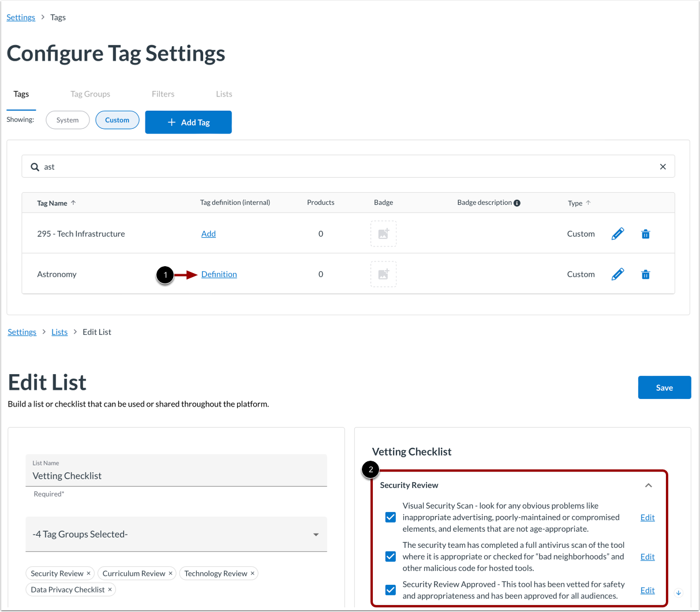The height and width of the screenshot is (612, 700).
Task: Collapse the Security Review section
Action: click(x=648, y=486)
